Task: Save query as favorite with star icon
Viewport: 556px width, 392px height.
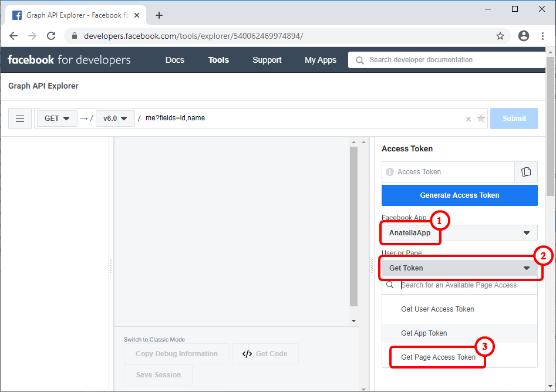Action: pyautogui.click(x=481, y=119)
